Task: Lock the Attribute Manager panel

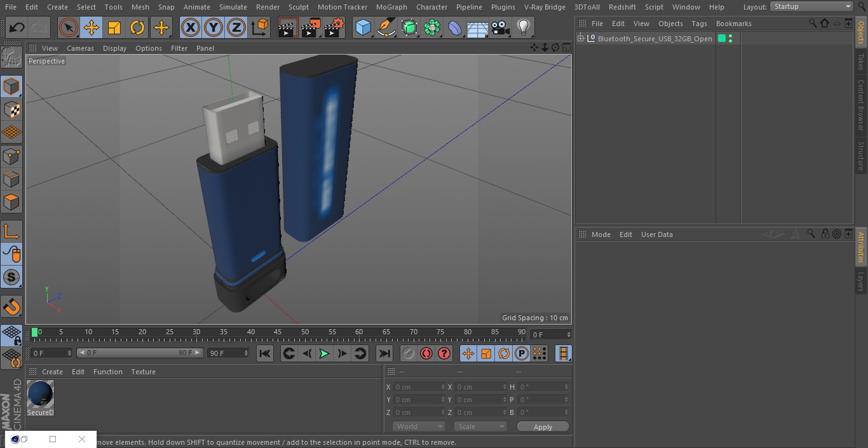Action: tap(825, 234)
